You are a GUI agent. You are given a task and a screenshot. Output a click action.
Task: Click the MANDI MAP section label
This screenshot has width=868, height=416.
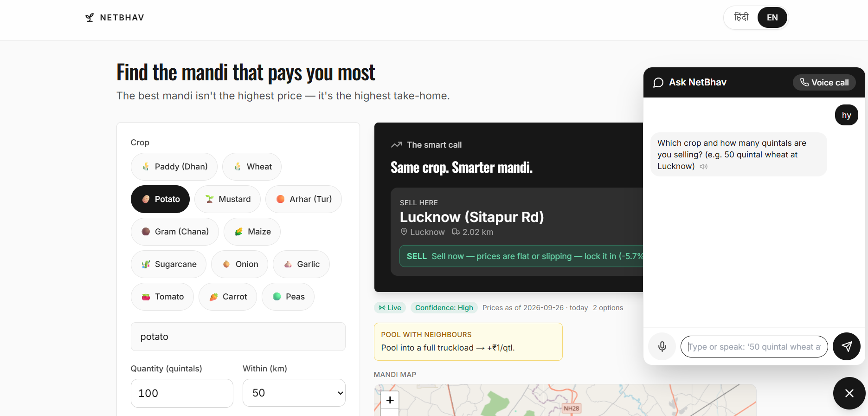coord(395,375)
